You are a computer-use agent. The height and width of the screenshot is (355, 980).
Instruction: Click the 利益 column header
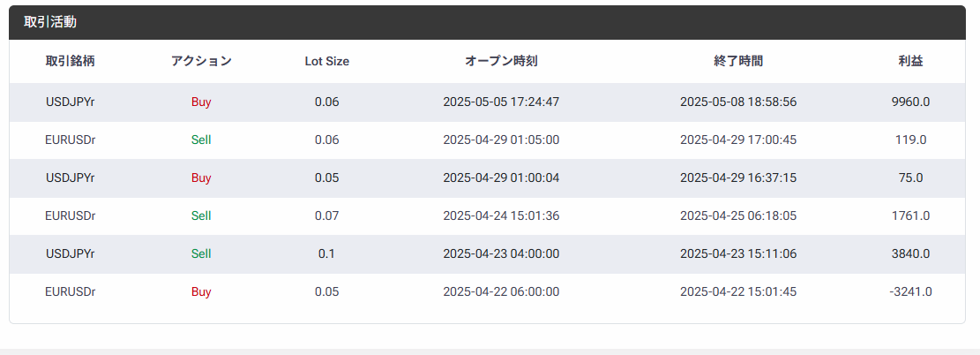tap(910, 61)
